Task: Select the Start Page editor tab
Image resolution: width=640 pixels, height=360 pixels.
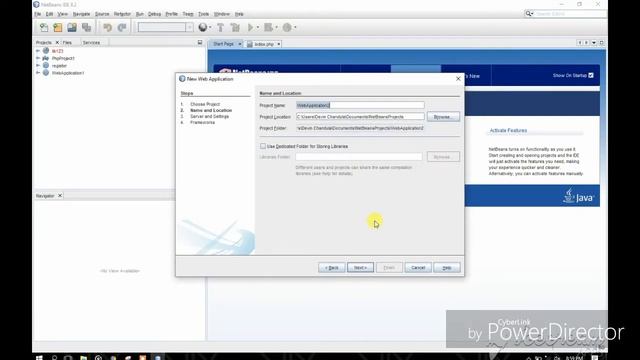Action: [x=223, y=44]
